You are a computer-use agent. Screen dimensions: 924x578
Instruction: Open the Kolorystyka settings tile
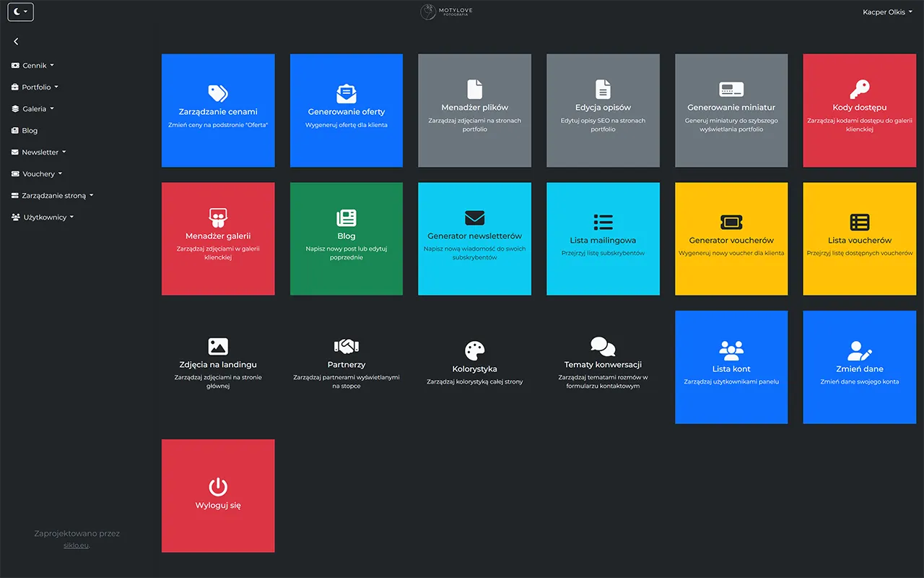point(474,361)
